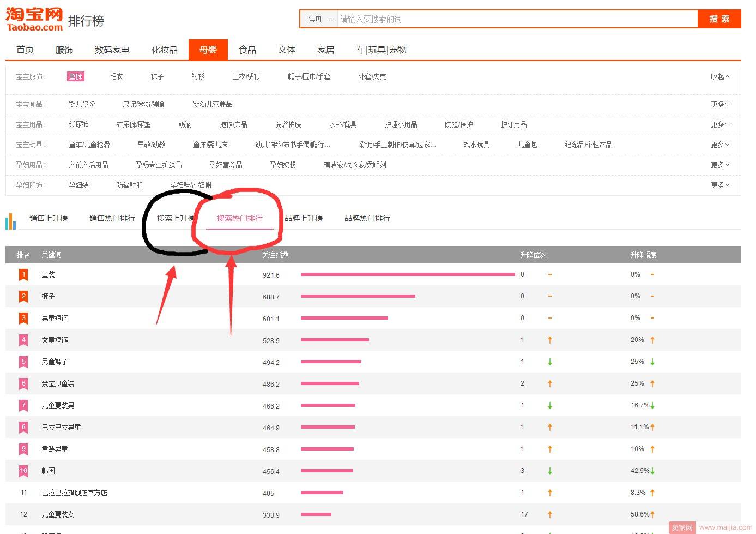The height and width of the screenshot is (534, 756).
Task: Open the 外套/夹克 subcategory
Action: coord(372,76)
